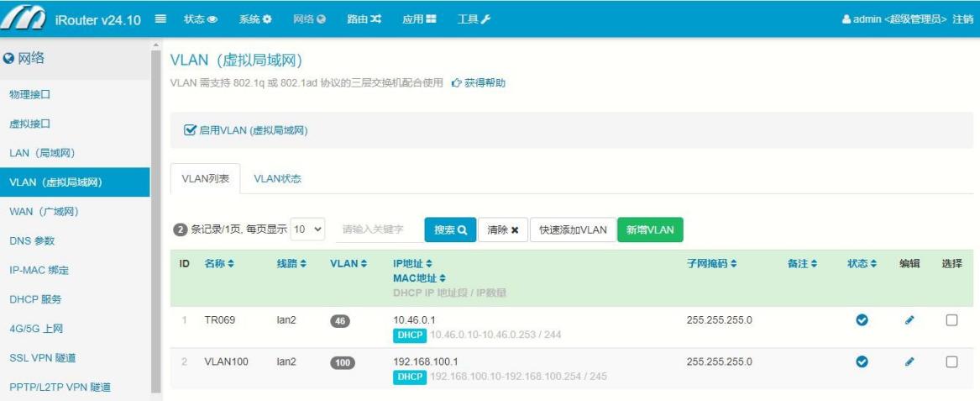Toggle the 启用VLAN checkbox
980x401 pixels.
[x=191, y=130]
